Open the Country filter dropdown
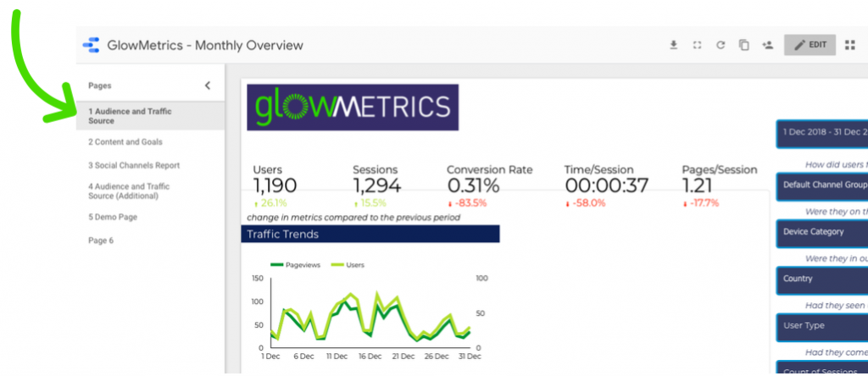The image size is (868, 376). tap(821, 279)
